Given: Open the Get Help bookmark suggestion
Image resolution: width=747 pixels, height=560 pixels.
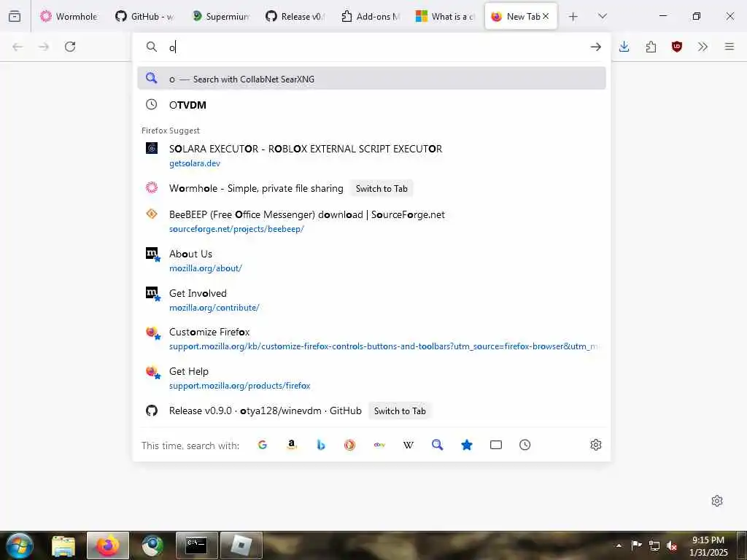Looking at the screenshot, I should pos(371,378).
